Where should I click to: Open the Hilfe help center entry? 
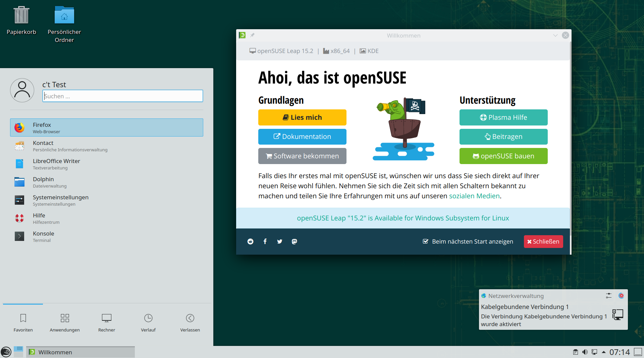[x=107, y=218]
